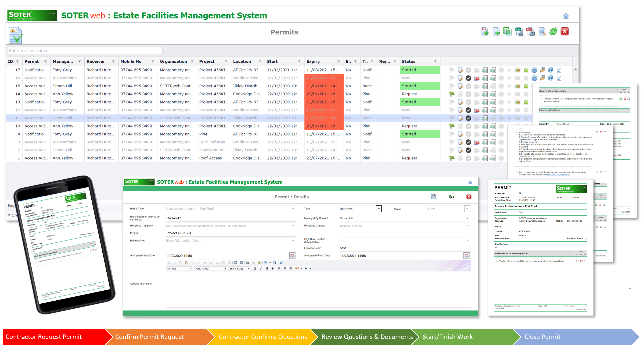This screenshot has height=352, width=644.
Task: Choose font color (A) in editor
Action: tap(306, 268)
